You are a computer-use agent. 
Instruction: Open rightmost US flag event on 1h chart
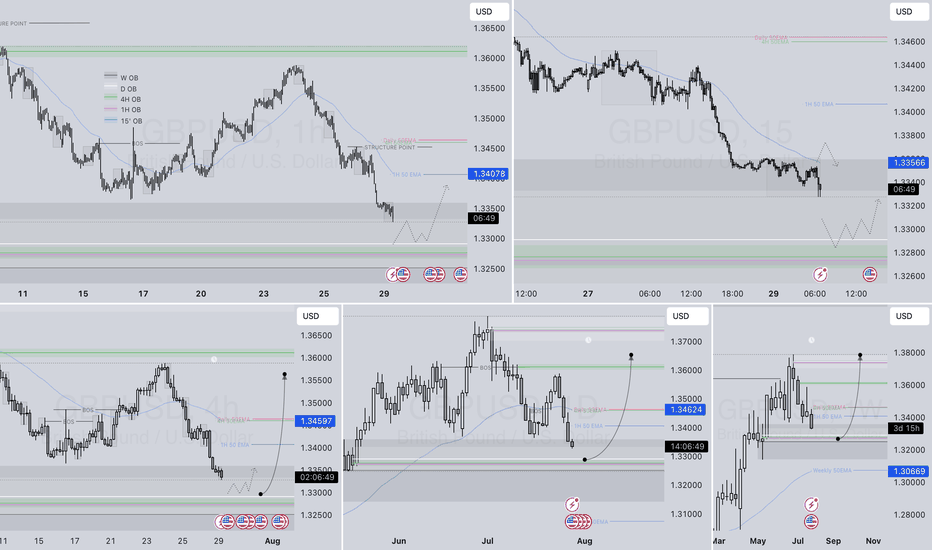tap(461, 274)
